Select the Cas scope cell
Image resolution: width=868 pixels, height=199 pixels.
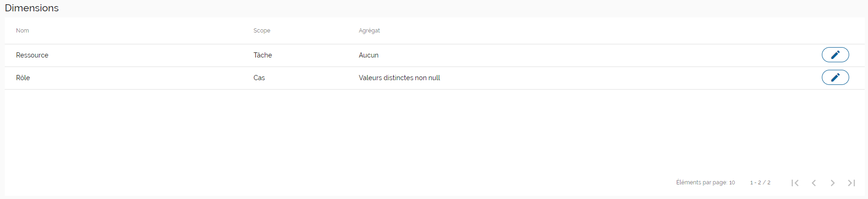pyautogui.click(x=259, y=78)
